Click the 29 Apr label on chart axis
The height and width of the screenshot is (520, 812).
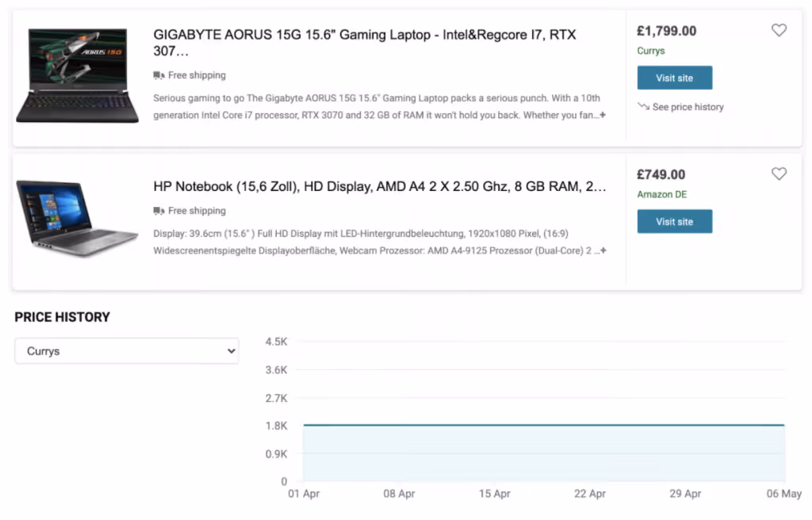click(x=685, y=494)
